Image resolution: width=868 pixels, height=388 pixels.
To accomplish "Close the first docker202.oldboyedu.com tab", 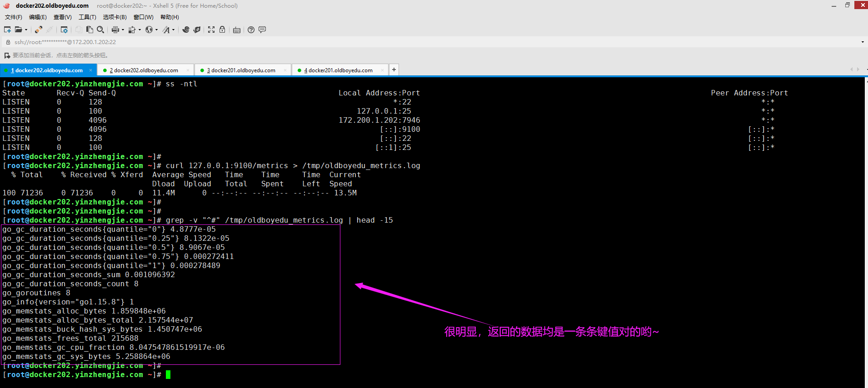I will [x=91, y=70].
